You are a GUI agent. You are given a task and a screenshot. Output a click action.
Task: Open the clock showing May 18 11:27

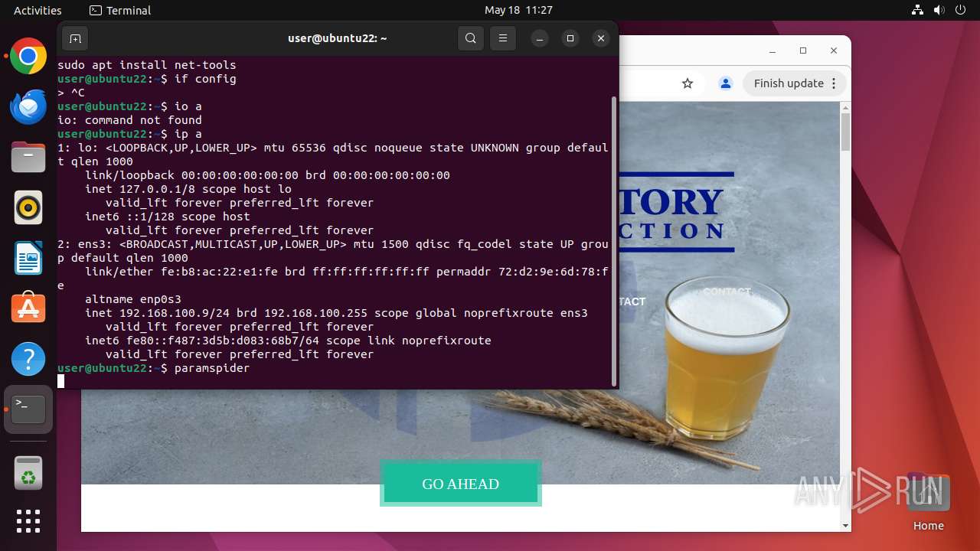pos(518,10)
